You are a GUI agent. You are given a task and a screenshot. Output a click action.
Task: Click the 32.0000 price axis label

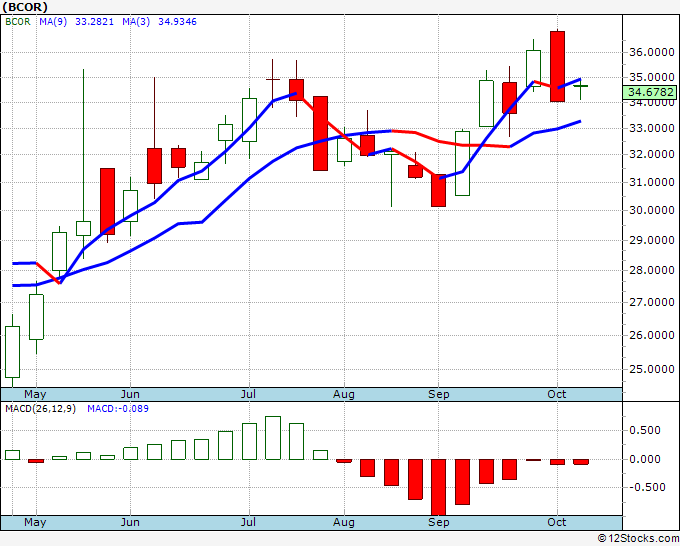(651, 154)
